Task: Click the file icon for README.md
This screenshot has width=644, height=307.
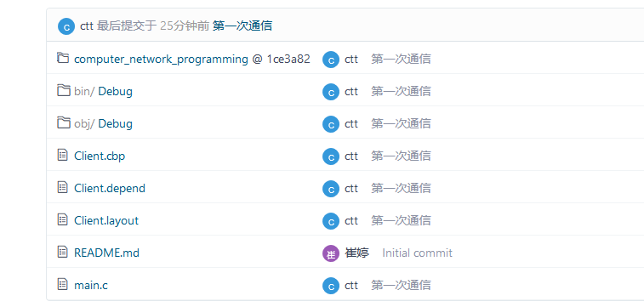Action: 62,252
